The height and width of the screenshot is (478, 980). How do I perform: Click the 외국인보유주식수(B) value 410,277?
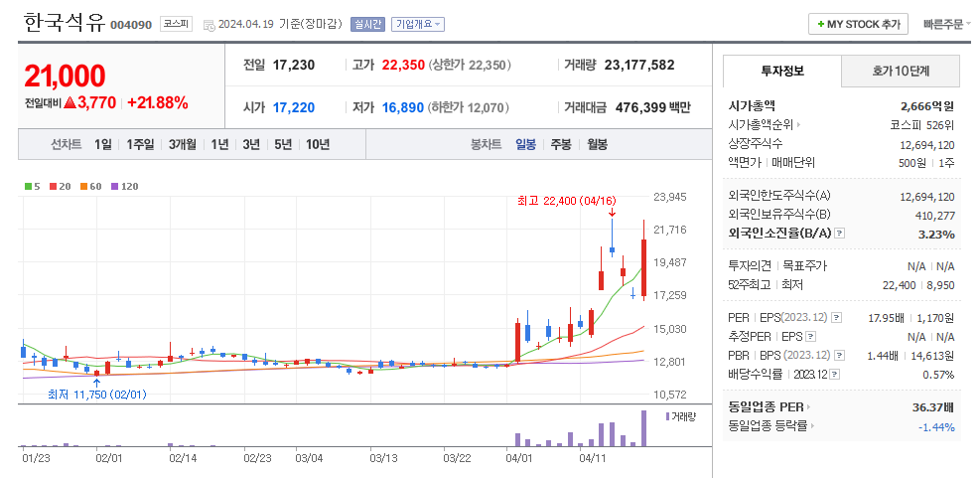click(x=935, y=216)
